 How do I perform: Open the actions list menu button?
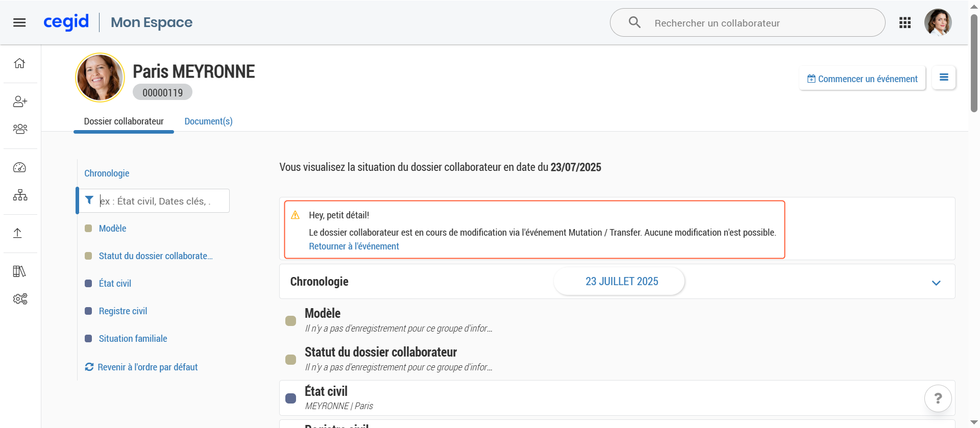pyautogui.click(x=944, y=78)
